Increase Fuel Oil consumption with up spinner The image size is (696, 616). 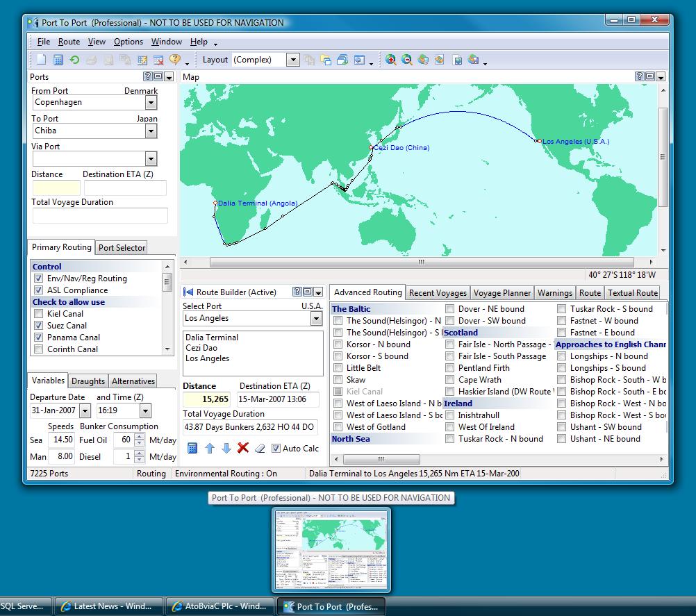tap(140, 437)
